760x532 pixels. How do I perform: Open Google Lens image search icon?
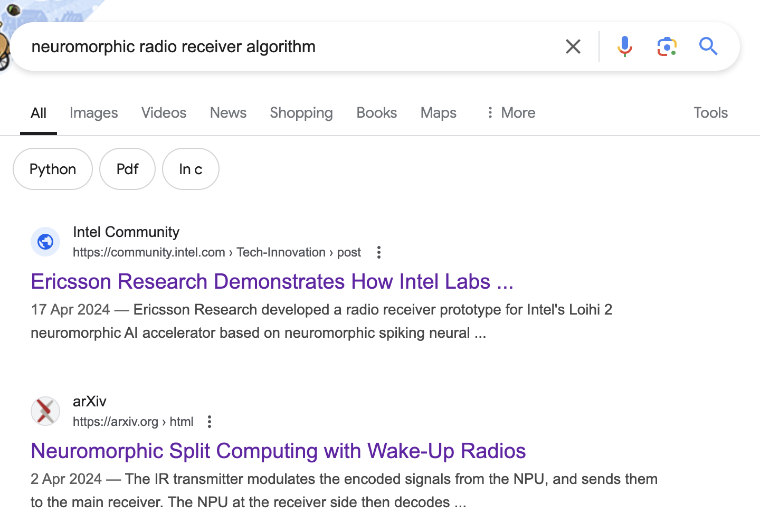pos(667,46)
